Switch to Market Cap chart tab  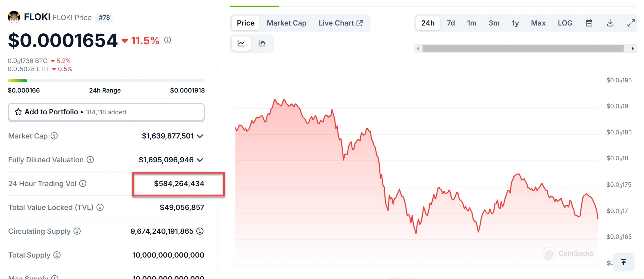click(286, 23)
